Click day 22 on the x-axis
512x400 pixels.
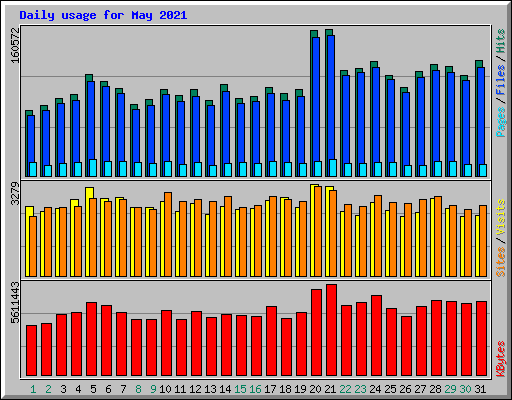pos(345,389)
